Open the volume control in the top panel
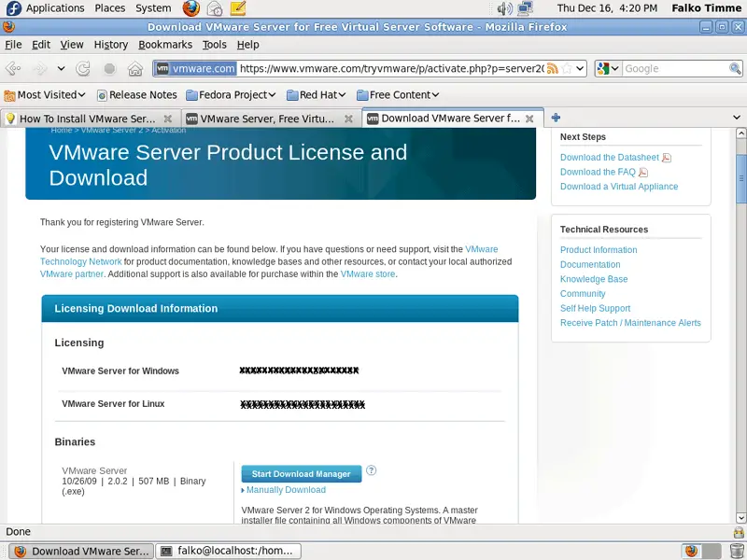747x560 pixels. (504, 8)
